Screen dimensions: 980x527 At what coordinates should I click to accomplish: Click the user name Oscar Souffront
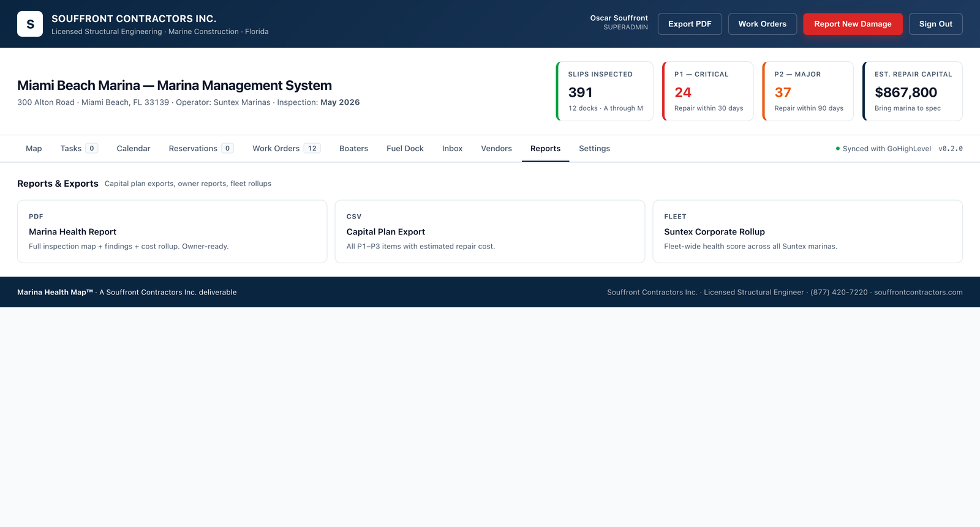tap(619, 18)
